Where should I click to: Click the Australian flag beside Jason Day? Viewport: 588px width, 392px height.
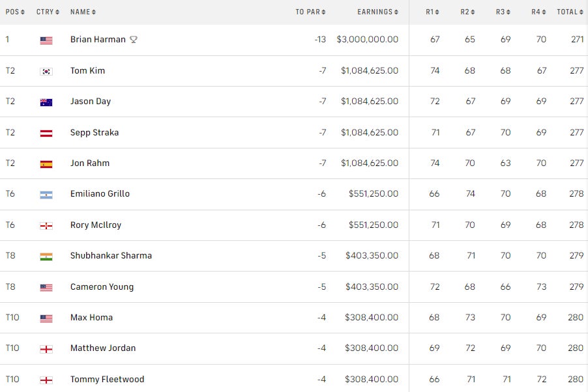(46, 102)
